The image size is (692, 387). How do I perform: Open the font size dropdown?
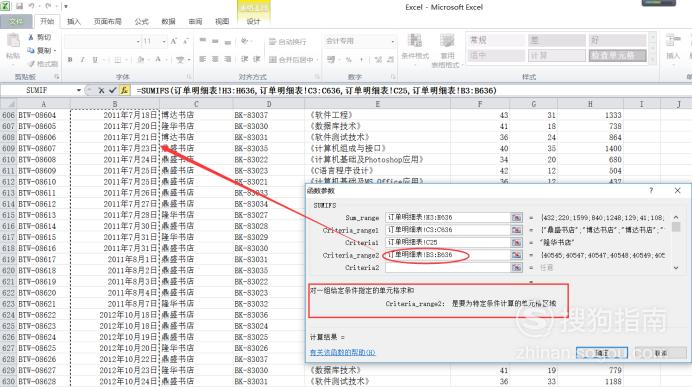coord(164,41)
